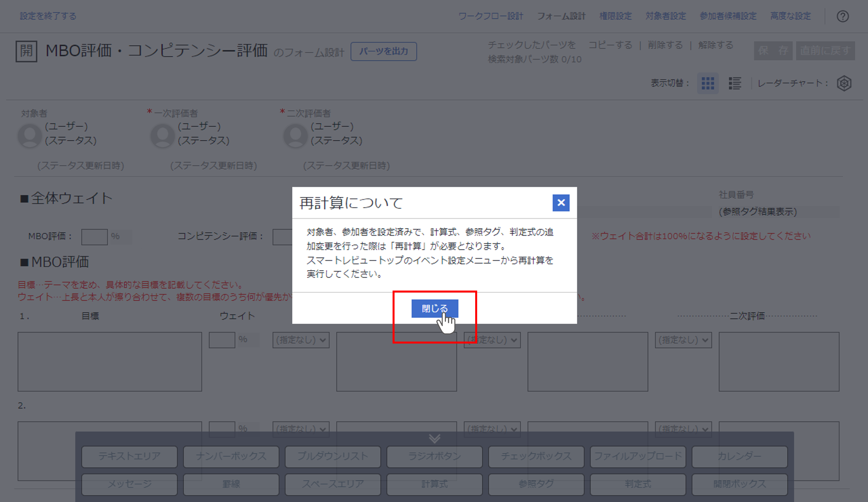
Task: Click the (参照タグ結果表示) text
Action: (758, 212)
